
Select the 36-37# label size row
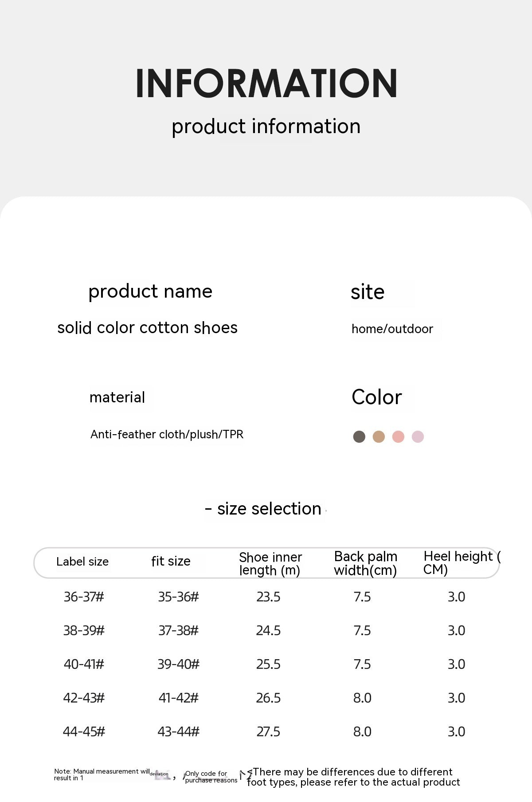tap(84, 597)
